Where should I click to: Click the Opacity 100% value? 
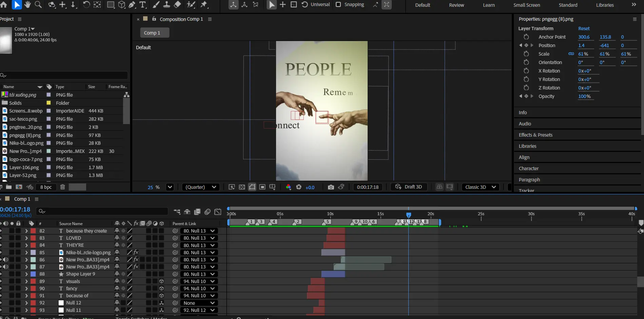pyautogui.click(x=584, y=96)
